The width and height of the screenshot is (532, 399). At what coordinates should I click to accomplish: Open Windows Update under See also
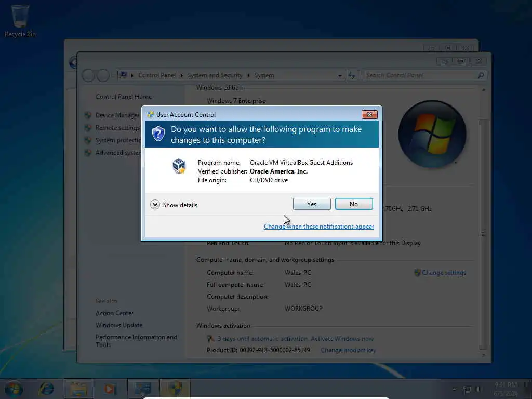[119, 325]
